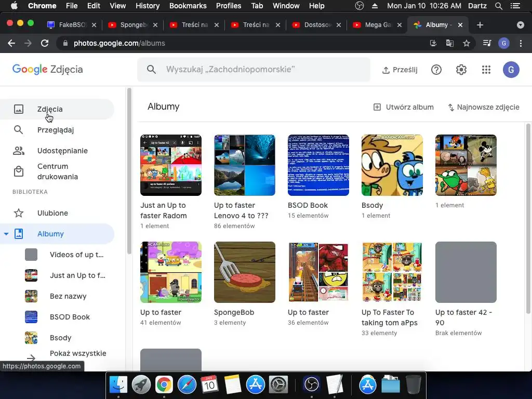
Task: Open Up To Faster To taking tom aPps album
Action: click(x=392, y=272)
